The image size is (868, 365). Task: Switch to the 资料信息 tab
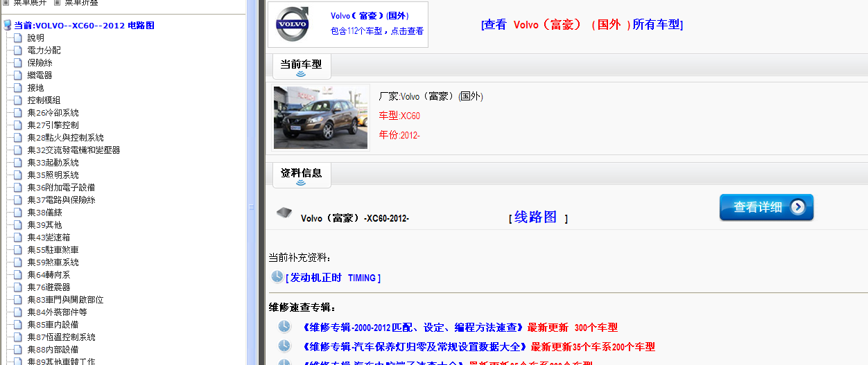pos(301,174)
